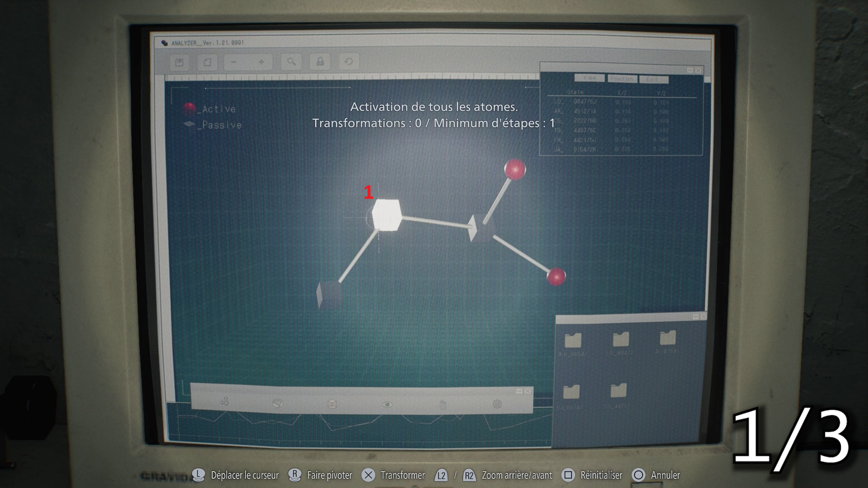Viewport: 868px width, 488px height.
Task: Click the undo arrow icon
Action: coord(349,62)
